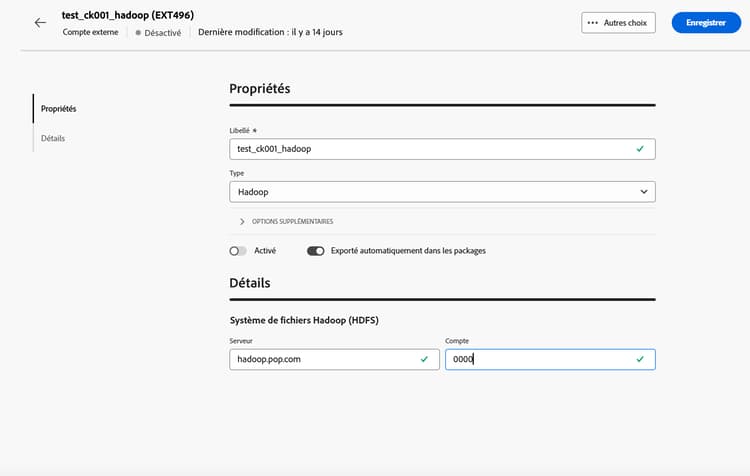The width and height of the screenshot is (750, 476).
Task: Click the green checkmark in Libellé field
Action: point(640,149)
